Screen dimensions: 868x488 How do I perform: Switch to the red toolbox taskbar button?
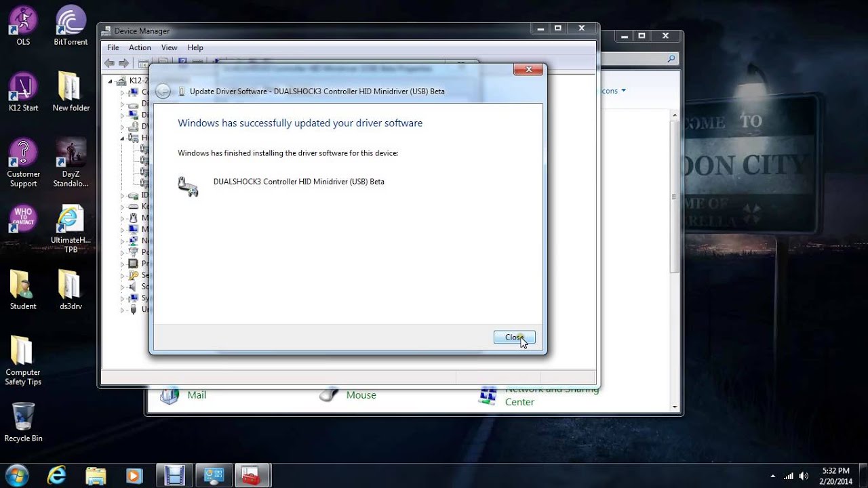(252, 476)
